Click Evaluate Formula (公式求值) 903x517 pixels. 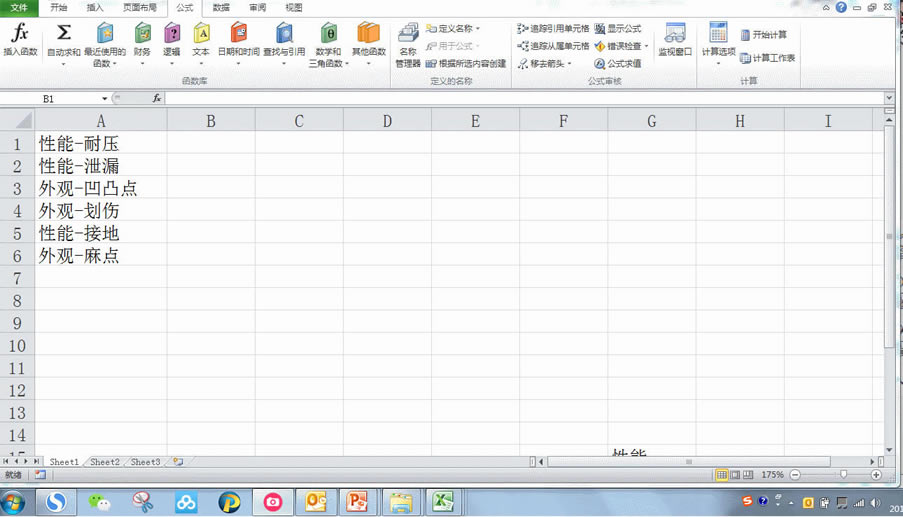617,63
